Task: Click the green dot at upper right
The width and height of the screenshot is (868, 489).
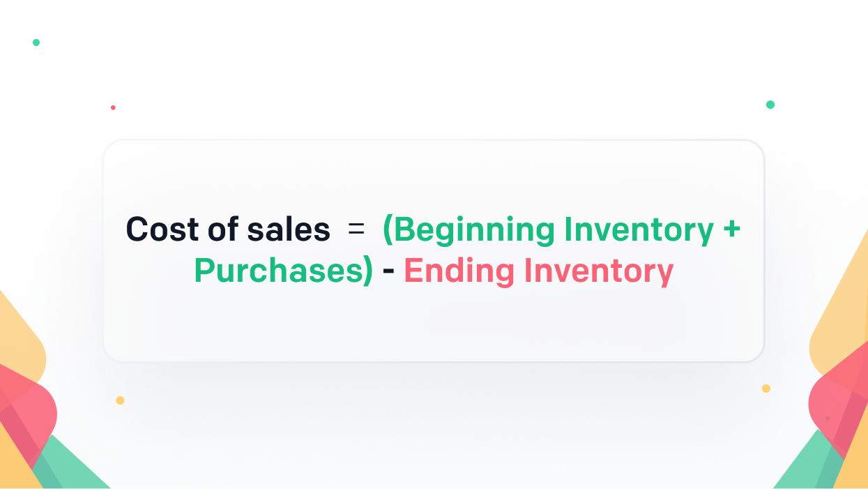Action: coord(770,105)
